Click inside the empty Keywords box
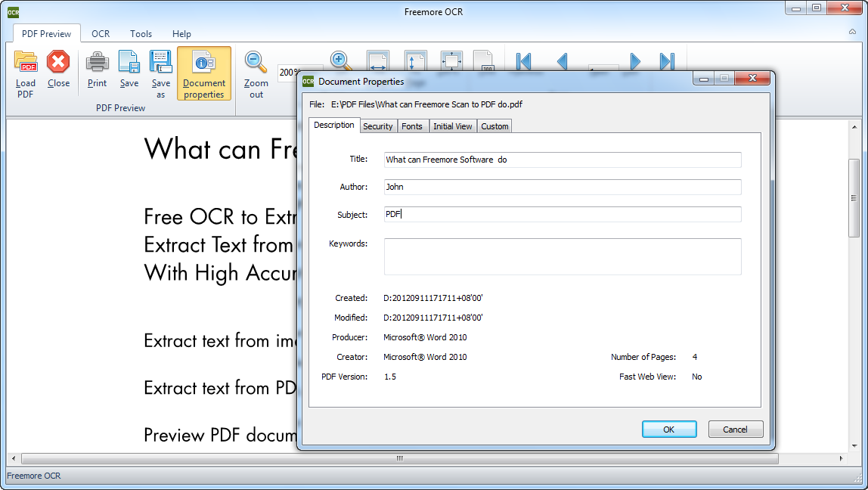 563,256
